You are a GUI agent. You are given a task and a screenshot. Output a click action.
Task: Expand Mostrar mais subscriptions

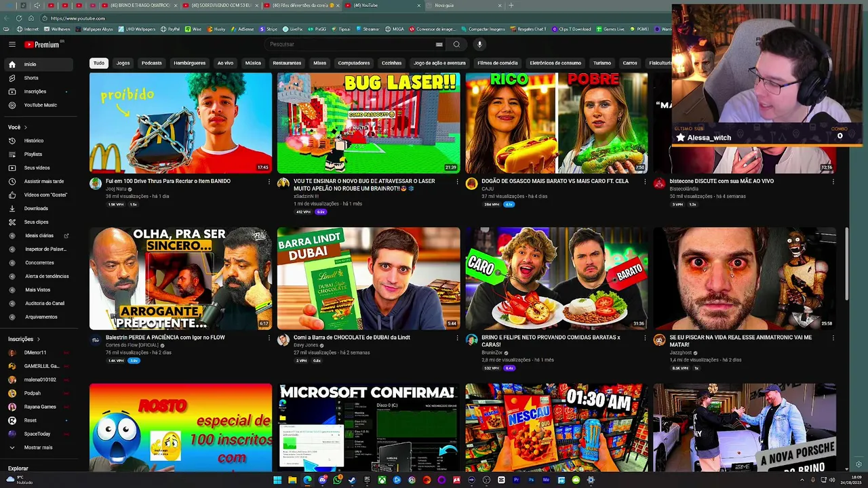click(38, 447)
